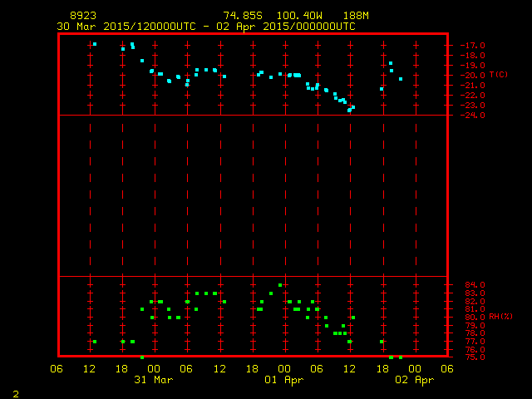The image size is (532, 399).
Task: Select the latitude 74.85S label
Action: point(243,16)
